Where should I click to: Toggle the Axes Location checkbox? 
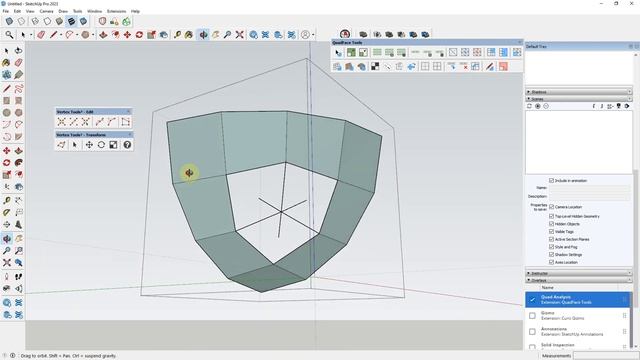(551, 262)
